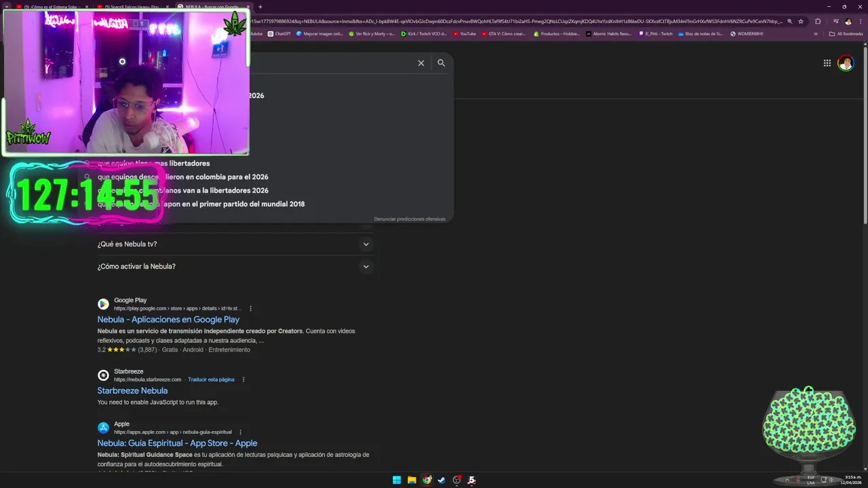Viewport: 868px width, 488px height.
Task: Open more options for Starbreeze result
Action: point(243,380)
